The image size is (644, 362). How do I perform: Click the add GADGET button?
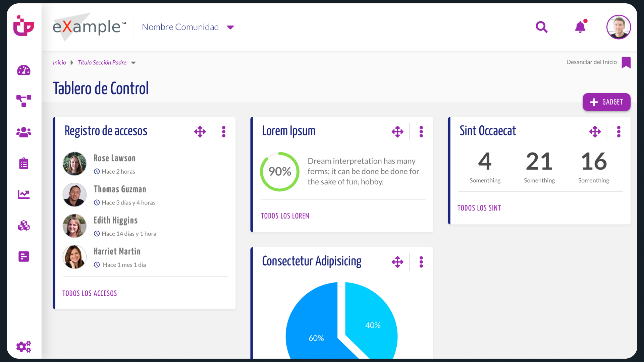coord(606,102)
